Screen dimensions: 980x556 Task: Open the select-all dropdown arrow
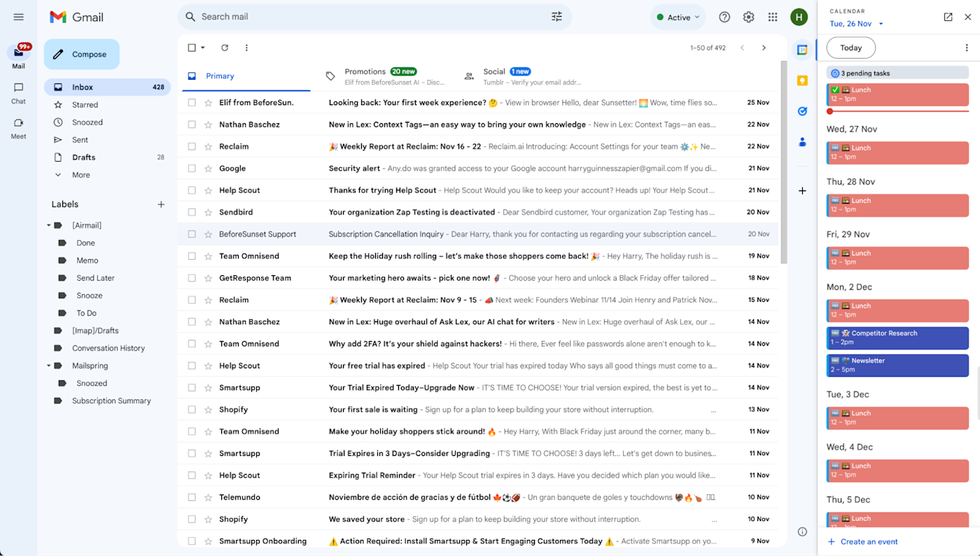pyautogui.click(x=203, y=48)
